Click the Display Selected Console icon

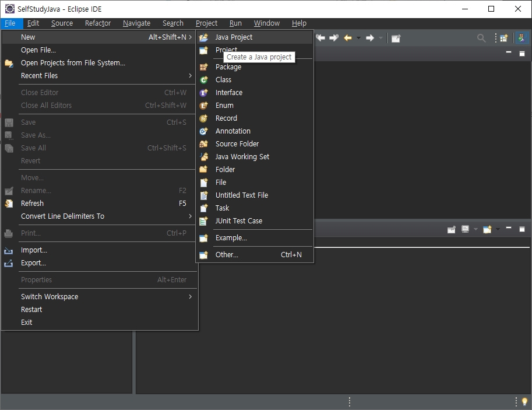(465, 229)
